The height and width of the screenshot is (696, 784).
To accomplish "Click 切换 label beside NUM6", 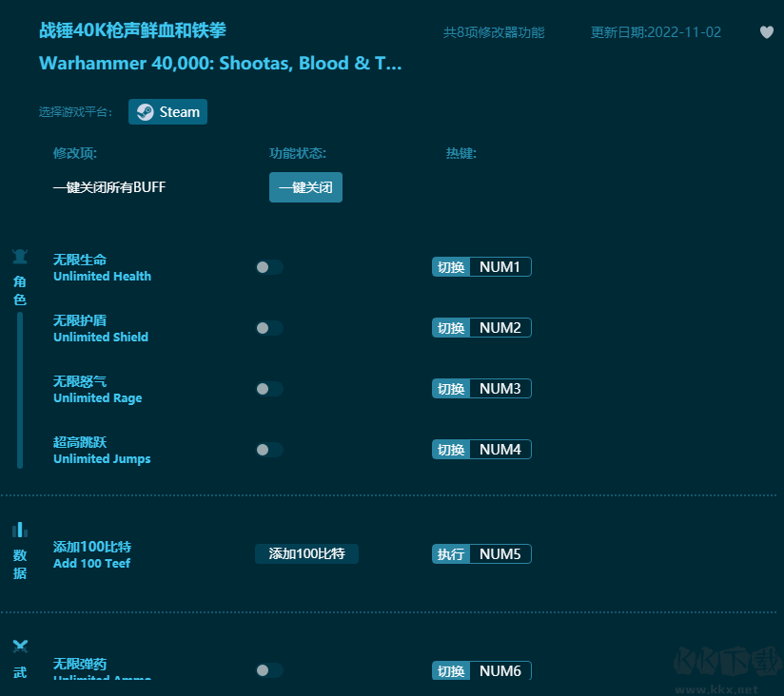I will pyautogui.click(x=451, y=670).
